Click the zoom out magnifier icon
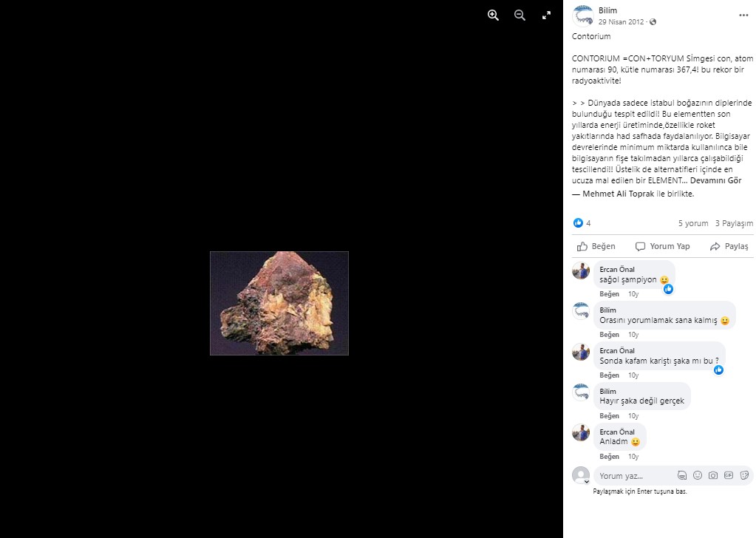The height and width of the screenshot is (538, 756). (520, 15)
